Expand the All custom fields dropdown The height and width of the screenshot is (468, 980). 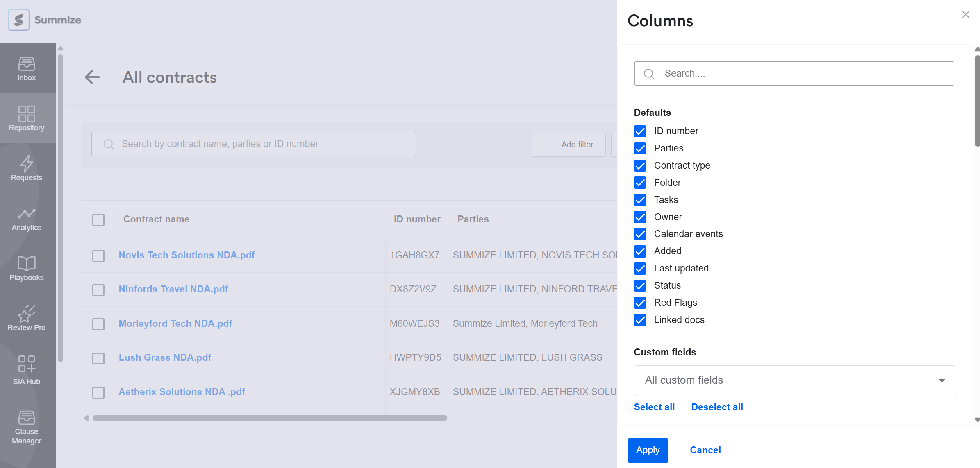(x=794, y=380)
